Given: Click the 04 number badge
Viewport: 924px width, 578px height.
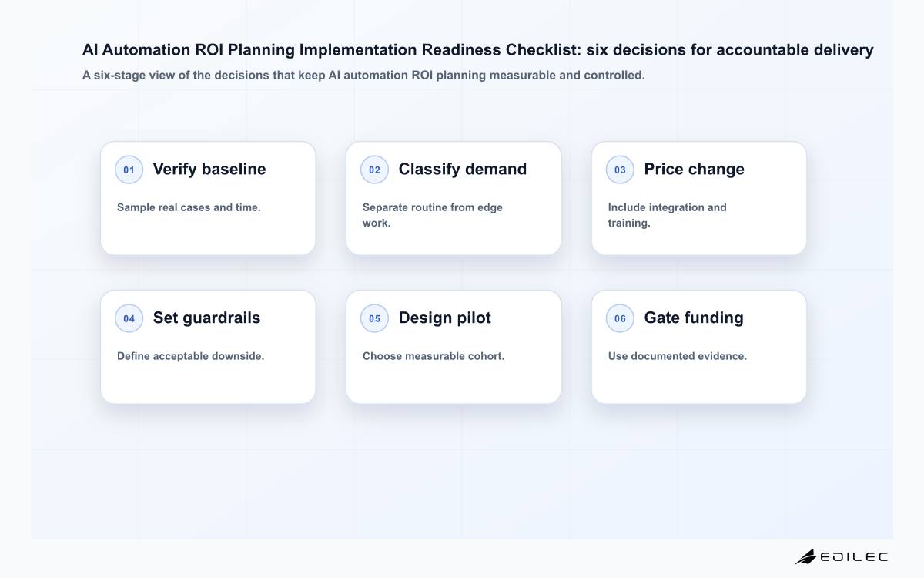Looking at the screenshot, I should pos(129,318).
